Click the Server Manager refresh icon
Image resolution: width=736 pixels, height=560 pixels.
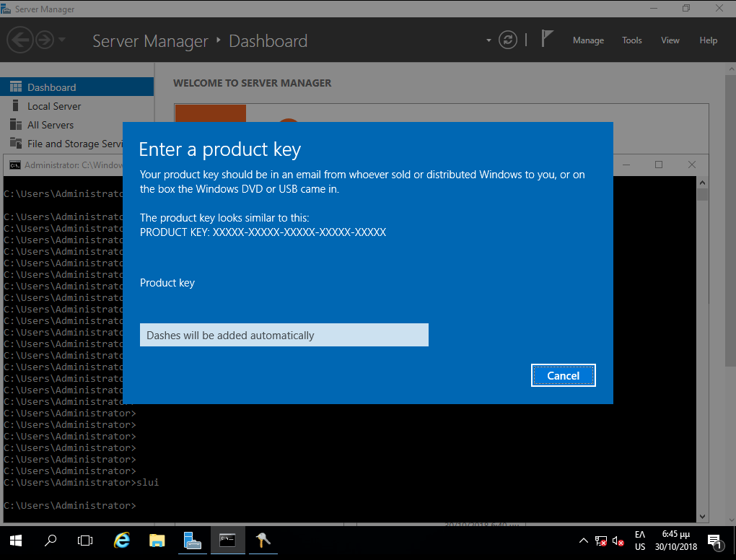(x=509, y=40)
